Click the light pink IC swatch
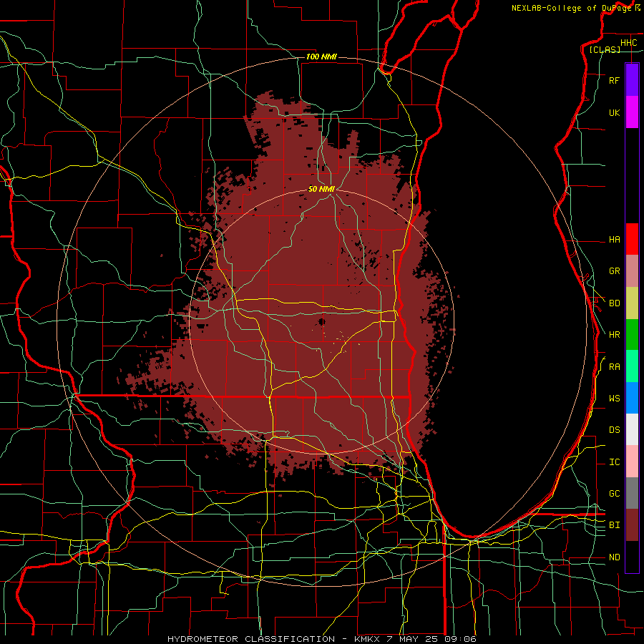Viewport: 644px width, 644px height. click(x=632, y=462)
